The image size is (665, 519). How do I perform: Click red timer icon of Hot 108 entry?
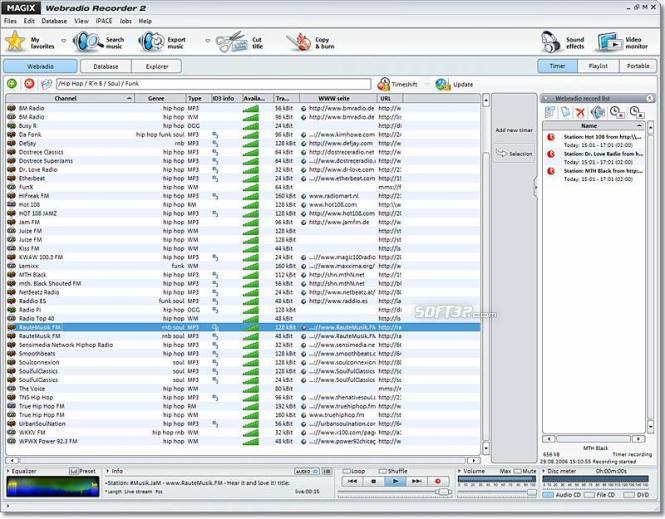point(551,137)
